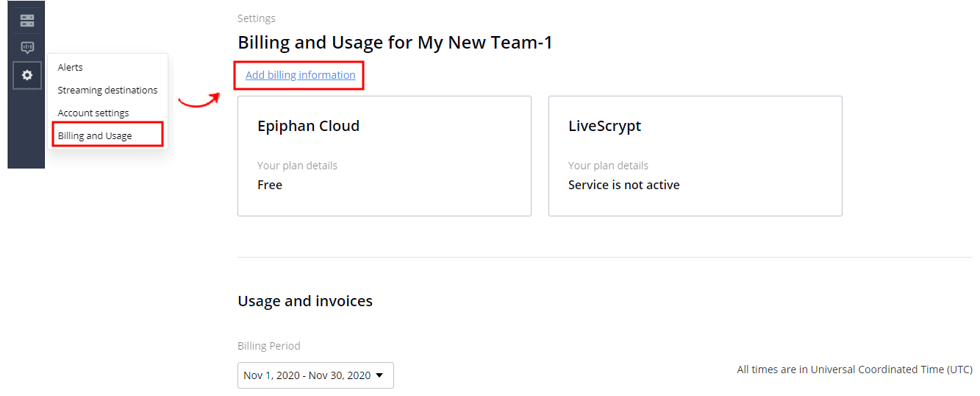Screen dimensions: 980x396
Task: Open the devices icon in sidebar
Action: click(x=27, y=21)
